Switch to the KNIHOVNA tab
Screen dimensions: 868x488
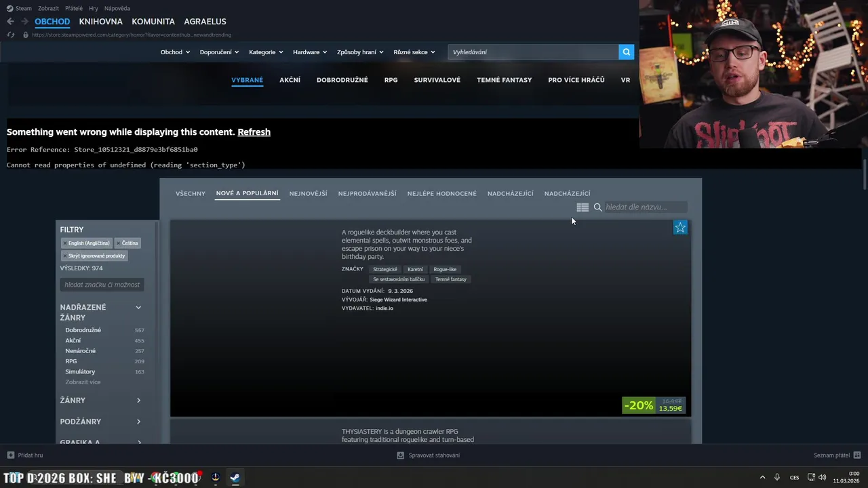(100, 22)
